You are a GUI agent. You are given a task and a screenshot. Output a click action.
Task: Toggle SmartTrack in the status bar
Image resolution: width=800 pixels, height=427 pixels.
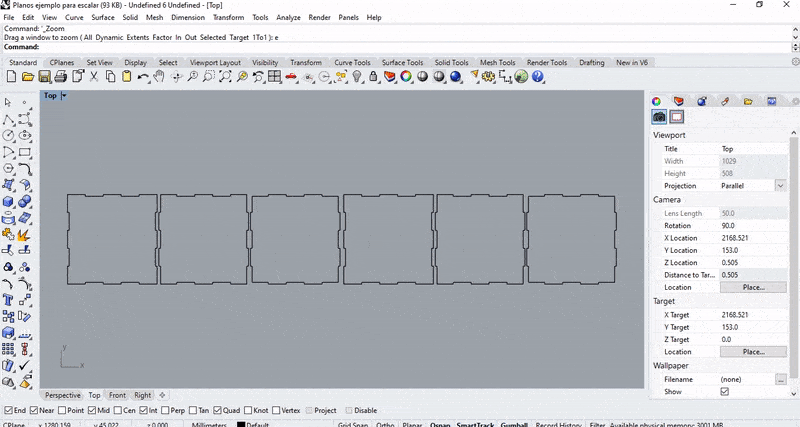point(475,424)
